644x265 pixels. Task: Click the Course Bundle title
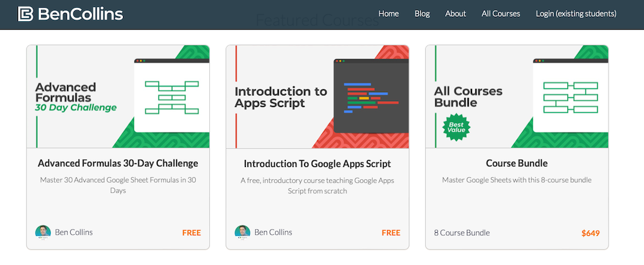(x=516, y=163)
